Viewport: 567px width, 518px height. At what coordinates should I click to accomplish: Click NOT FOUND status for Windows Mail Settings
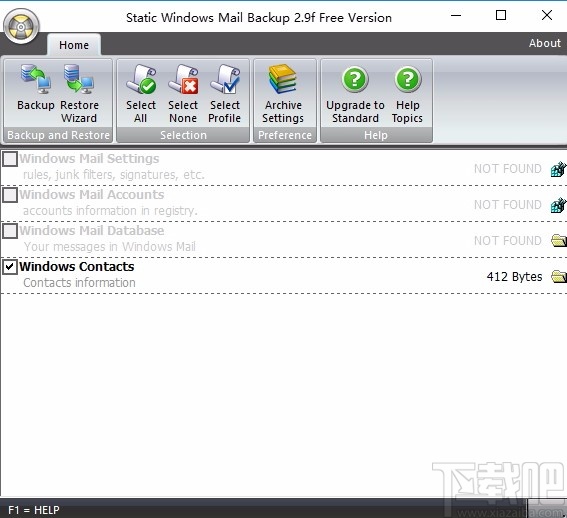(508, 169)
